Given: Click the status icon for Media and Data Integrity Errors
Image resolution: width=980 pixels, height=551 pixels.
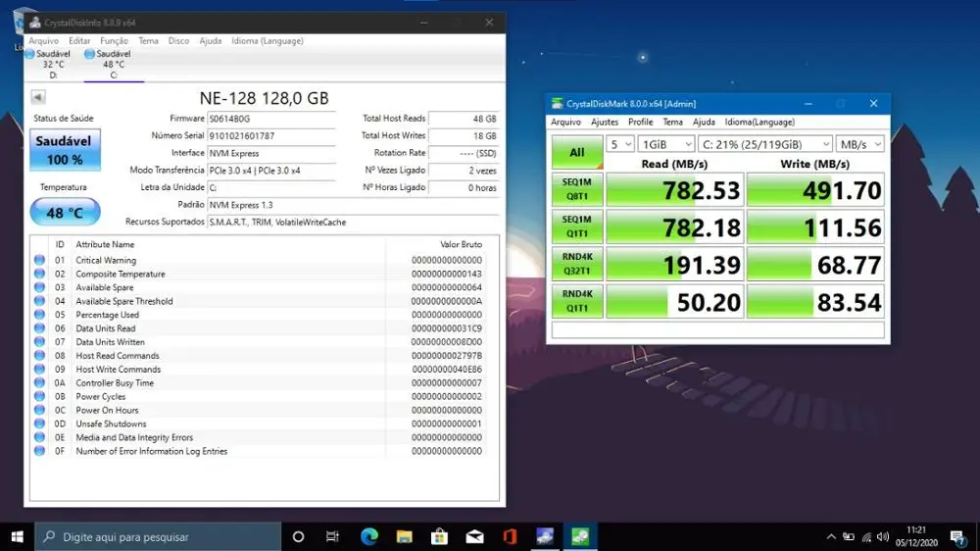Looking at the screenshot, I should (39, 437).
